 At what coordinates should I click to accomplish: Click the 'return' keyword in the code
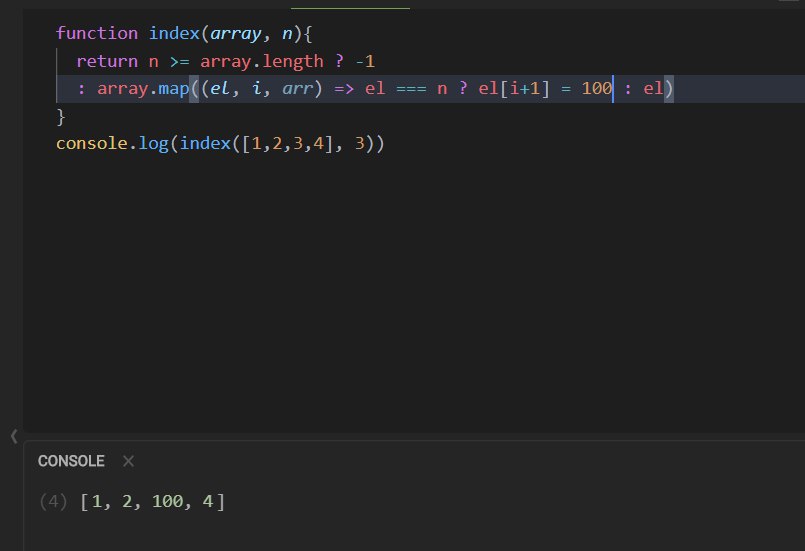point(107,62)
